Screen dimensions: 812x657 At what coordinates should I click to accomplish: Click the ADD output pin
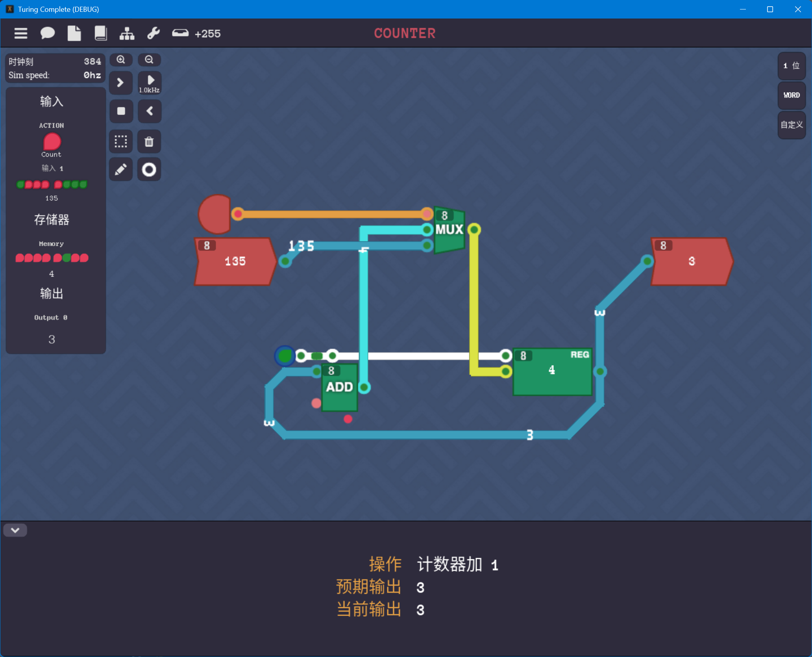point(364,387)
